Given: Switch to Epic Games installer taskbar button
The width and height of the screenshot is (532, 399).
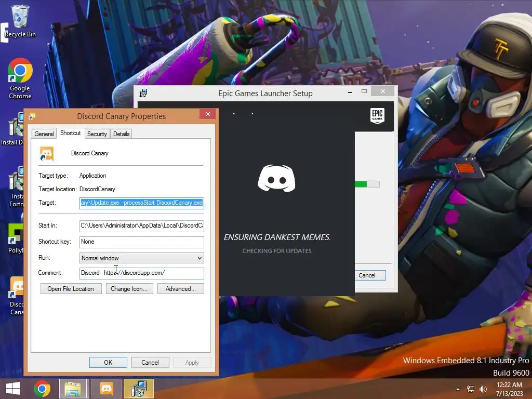Looking at the screenshot, I should [x=139, y=389].
